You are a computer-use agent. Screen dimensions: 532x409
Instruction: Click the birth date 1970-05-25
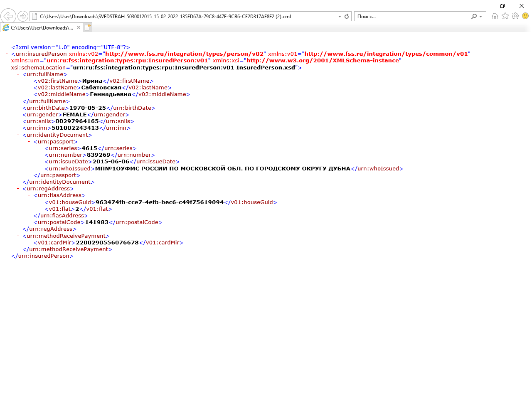(88, 108)
